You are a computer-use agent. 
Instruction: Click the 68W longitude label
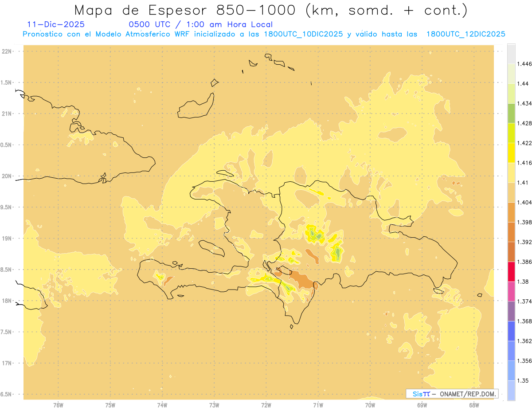474,405
